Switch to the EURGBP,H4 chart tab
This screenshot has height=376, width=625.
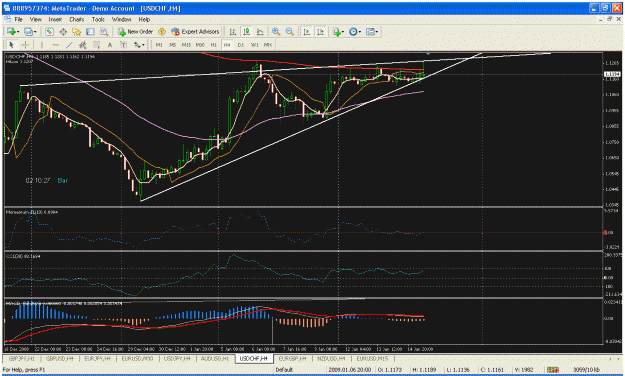(x=292, y=358)
